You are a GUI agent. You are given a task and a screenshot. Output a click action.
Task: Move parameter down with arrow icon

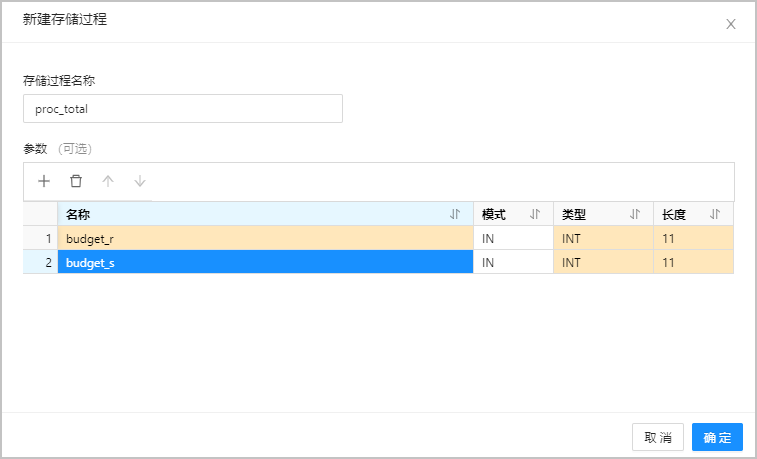140,181
